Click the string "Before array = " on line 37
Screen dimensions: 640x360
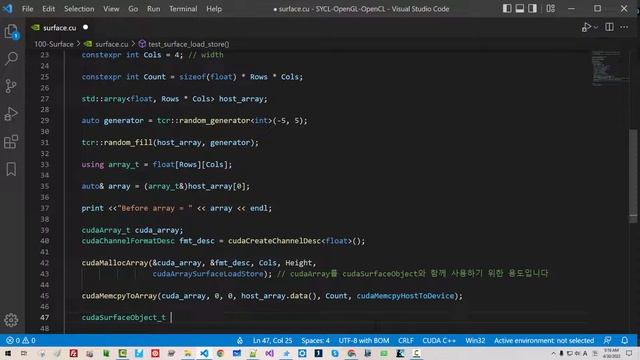pos(155,208)
